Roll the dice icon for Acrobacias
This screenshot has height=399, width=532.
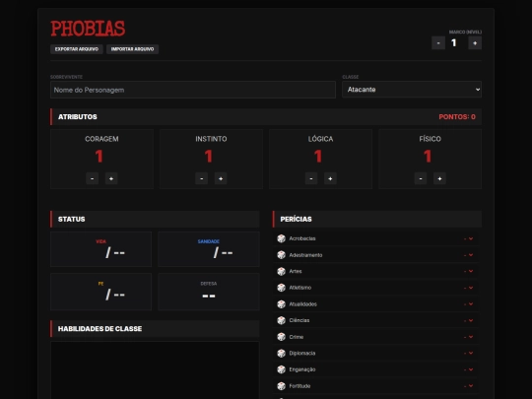(x=281, y=238)
